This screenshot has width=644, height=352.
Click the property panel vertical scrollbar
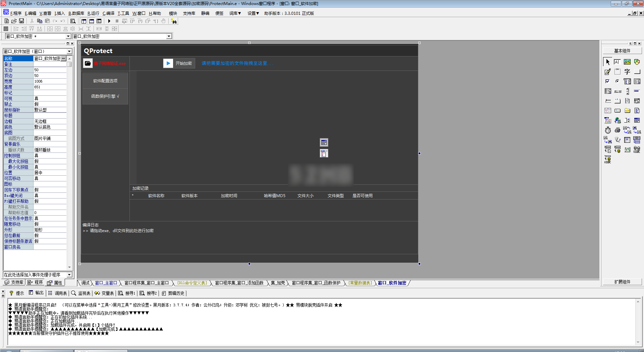tap(69, 163)
